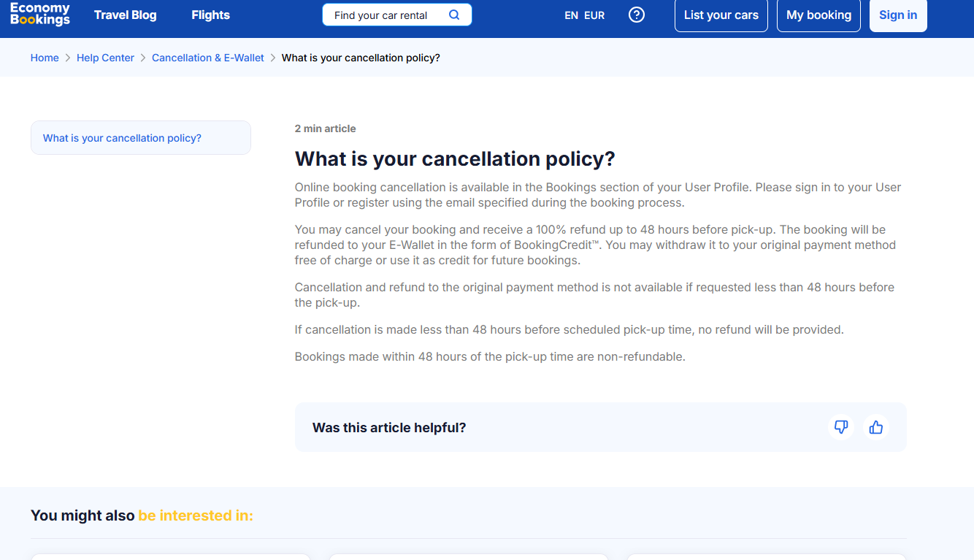Open the Help Center breadcrumb link

point(105,58)
